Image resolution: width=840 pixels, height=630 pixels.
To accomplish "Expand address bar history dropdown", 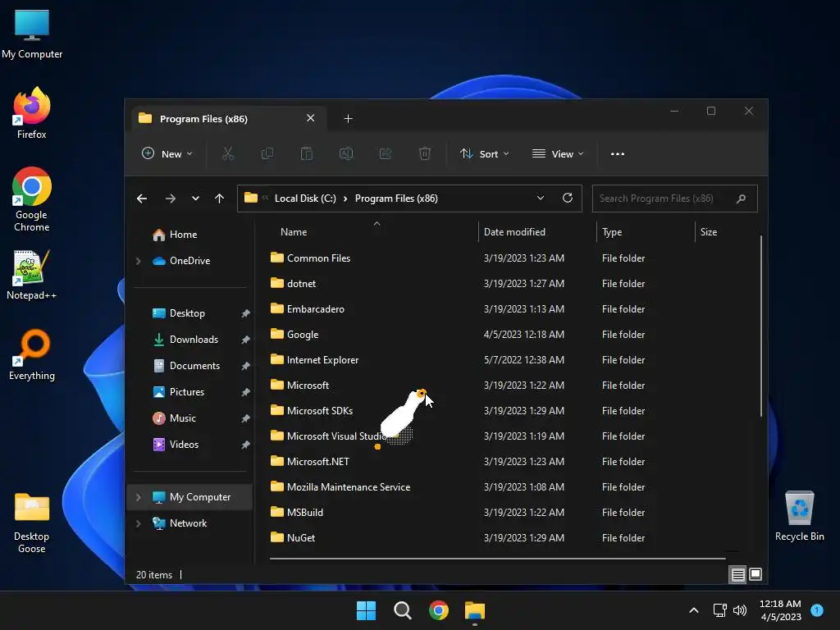I will (x=541, y=199).
